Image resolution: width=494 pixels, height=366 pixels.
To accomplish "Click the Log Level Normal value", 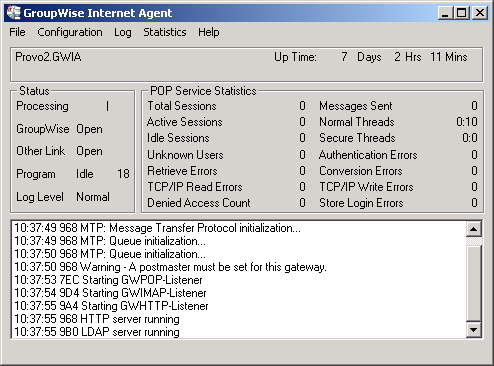I will click(x=93, y=197).
